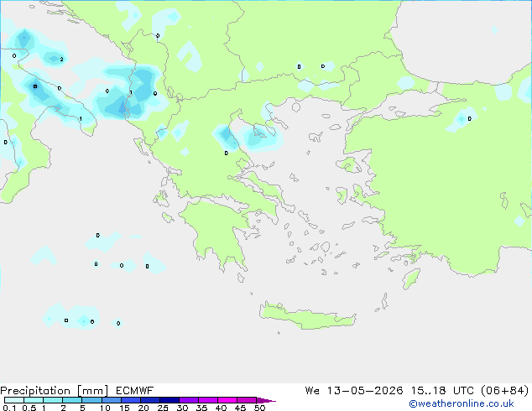Open the weatheronline.co.uk copyright link
This screenshot has width=532, height=411.
click(x=462, y=403)
